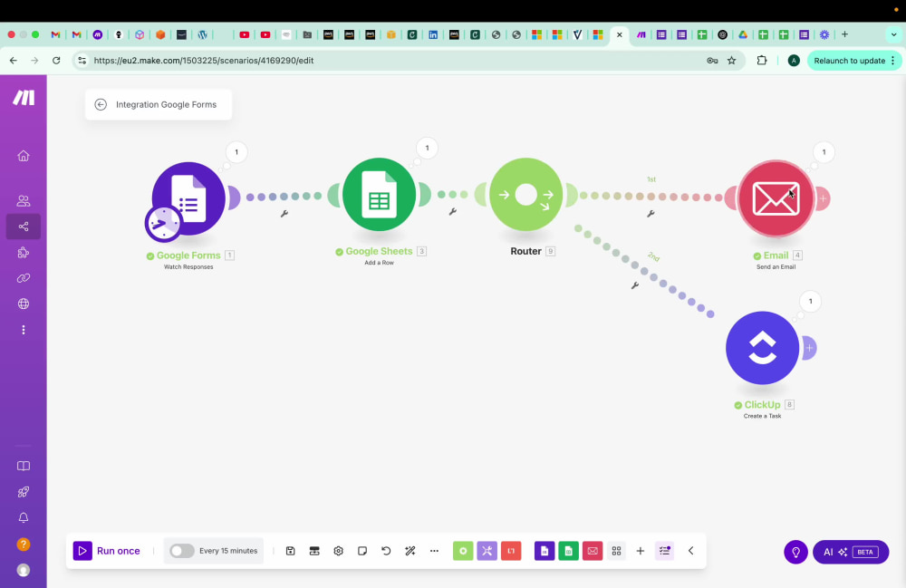Open the three-dots More menu in toolbar
Viewport: 906px width, 588px height.
click(x=435, y=551)
